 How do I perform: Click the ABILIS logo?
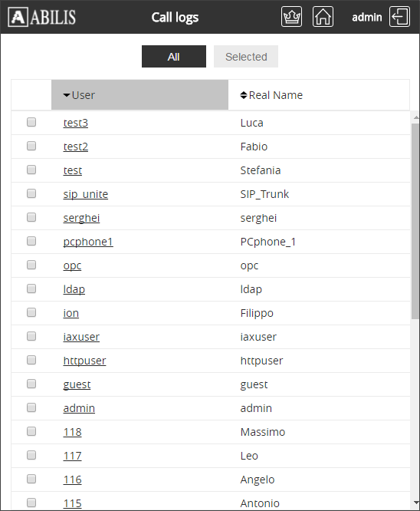tap(42, 17)
